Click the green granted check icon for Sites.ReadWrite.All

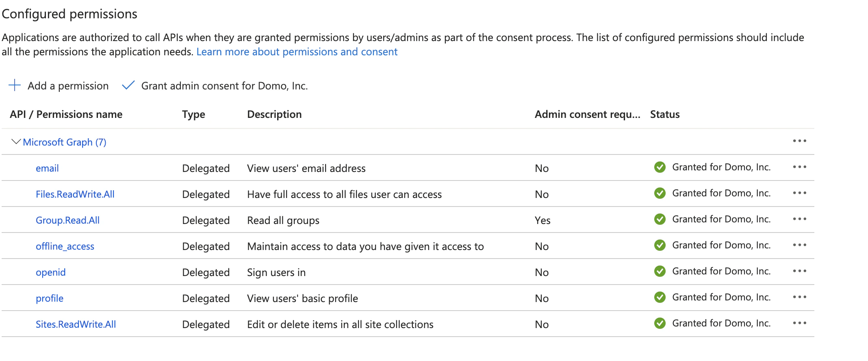(x=660, y=323)
